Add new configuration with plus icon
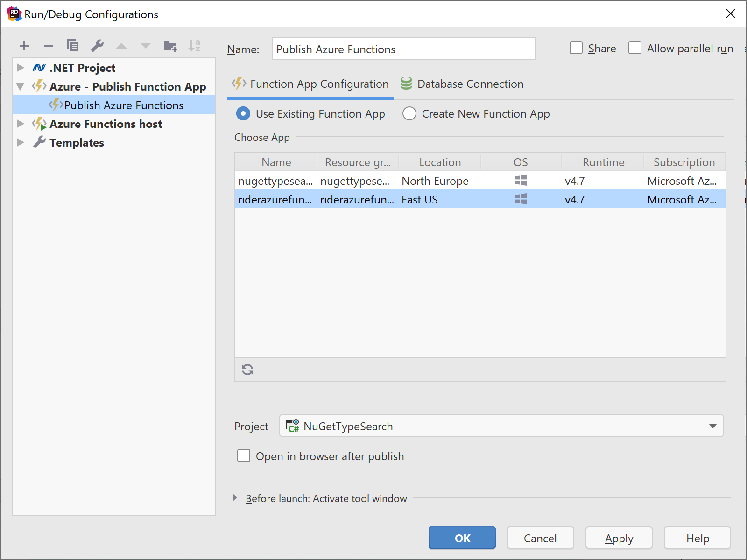 (24, 46)
